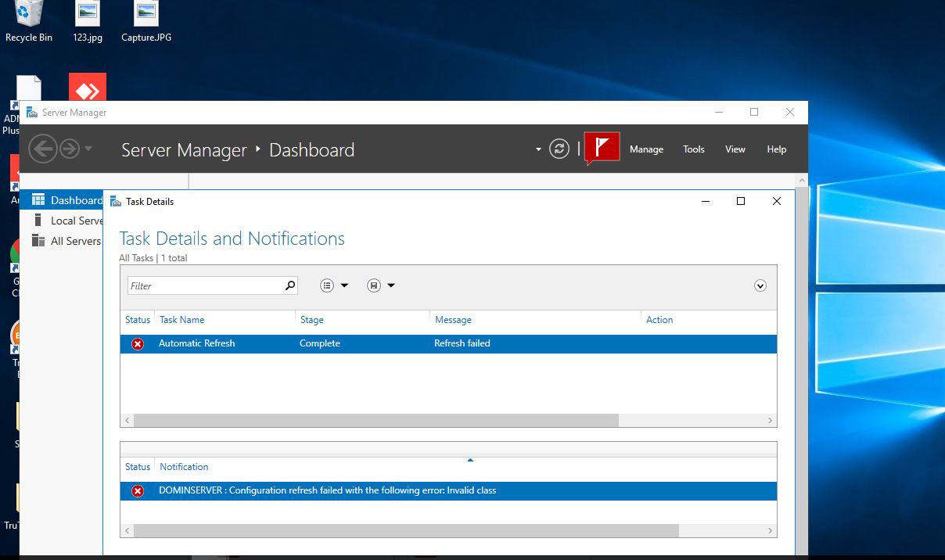Screen dimensions: 945x560
Task: Sort tasks by the Status column header
Action: pos(138,319)
